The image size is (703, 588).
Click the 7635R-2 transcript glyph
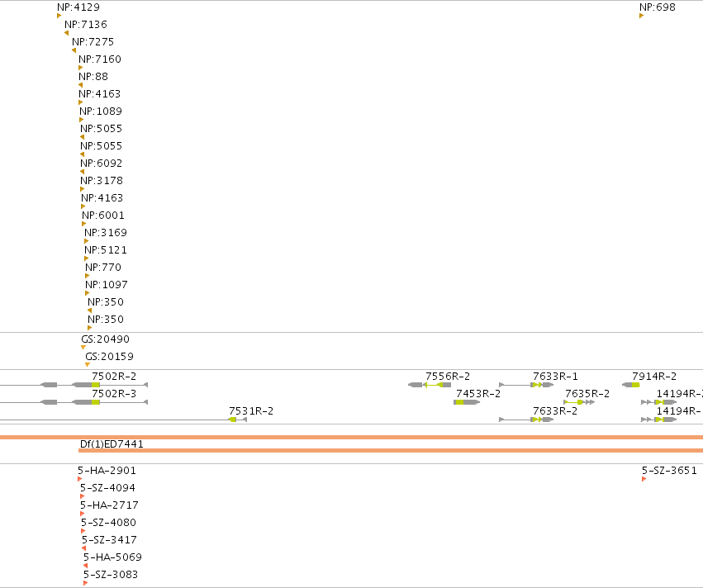click(579, 402)
